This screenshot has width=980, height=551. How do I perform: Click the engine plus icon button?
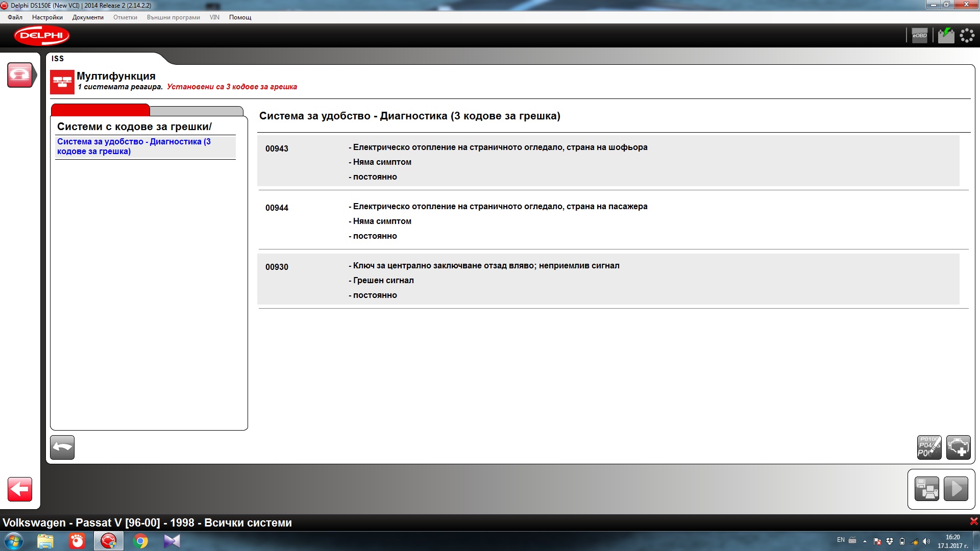958,447
